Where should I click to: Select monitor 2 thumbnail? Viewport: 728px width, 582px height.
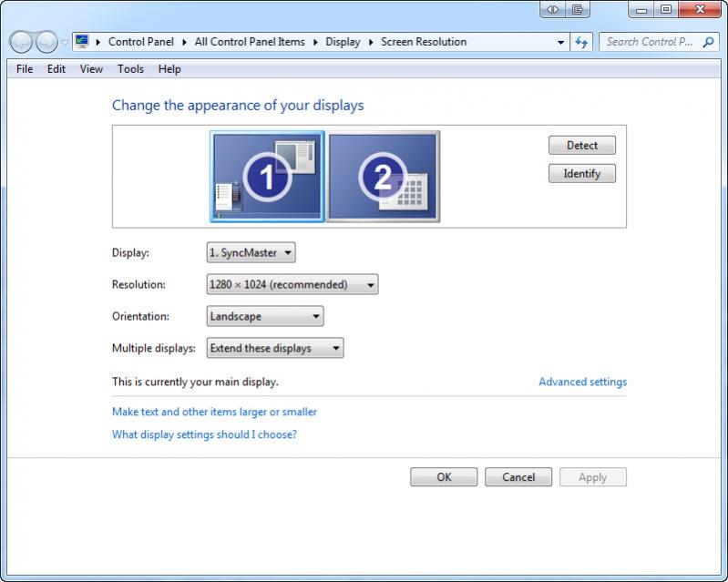(x=383, y=177)
